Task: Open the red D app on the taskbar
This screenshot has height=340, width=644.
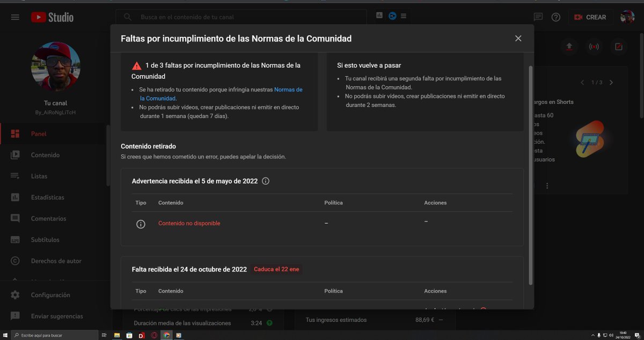Action: 142,335
